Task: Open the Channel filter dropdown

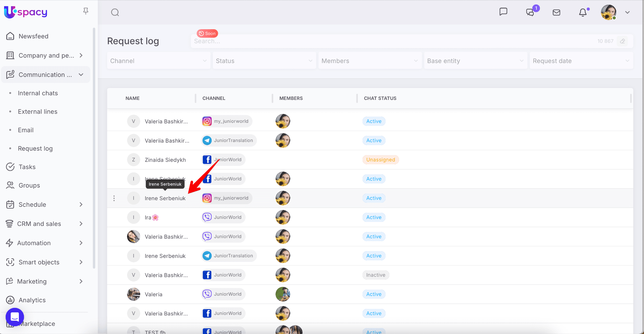Action: coord(158,61)
